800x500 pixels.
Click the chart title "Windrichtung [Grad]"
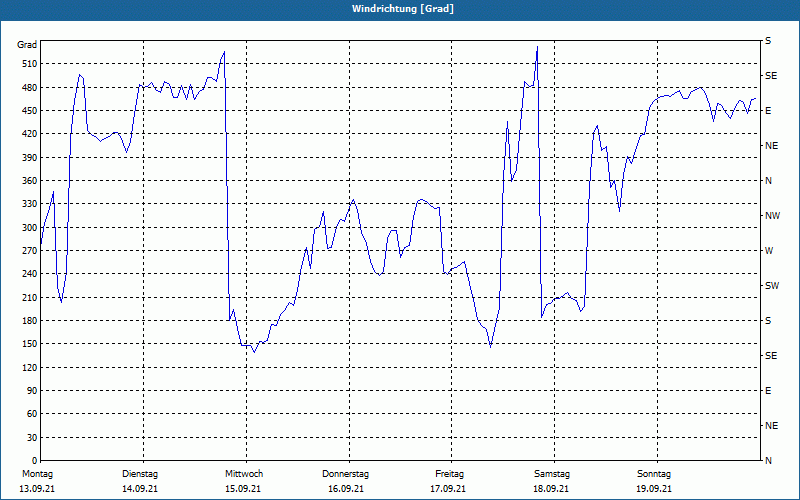pyautogui.click(x=403, y=9)
